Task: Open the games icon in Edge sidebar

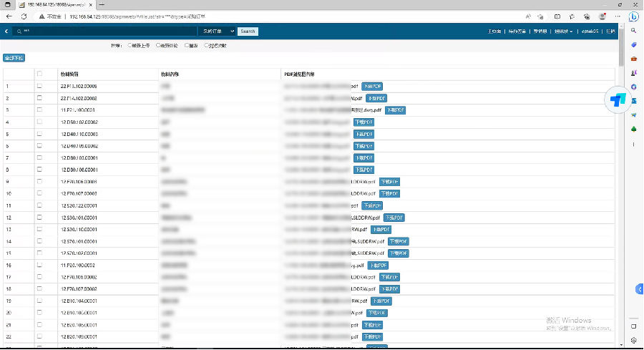Action: 634,73
